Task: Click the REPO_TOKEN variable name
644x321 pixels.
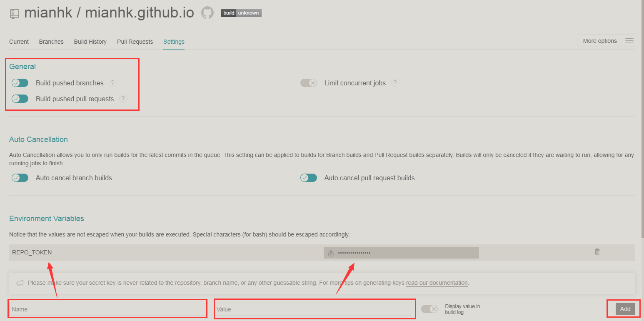Action: [x=32, y=252]
